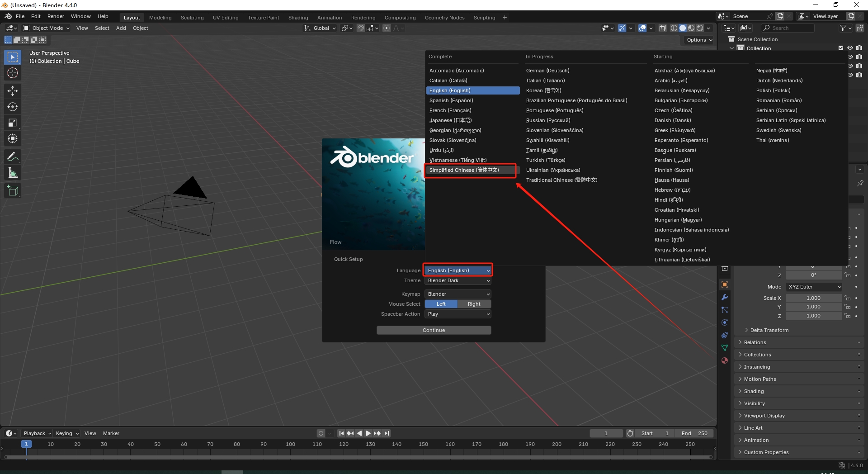The width and height of the screenshot is (868, 474).
Task: Expand the Delta Transform section
Action: pos(769,330)
